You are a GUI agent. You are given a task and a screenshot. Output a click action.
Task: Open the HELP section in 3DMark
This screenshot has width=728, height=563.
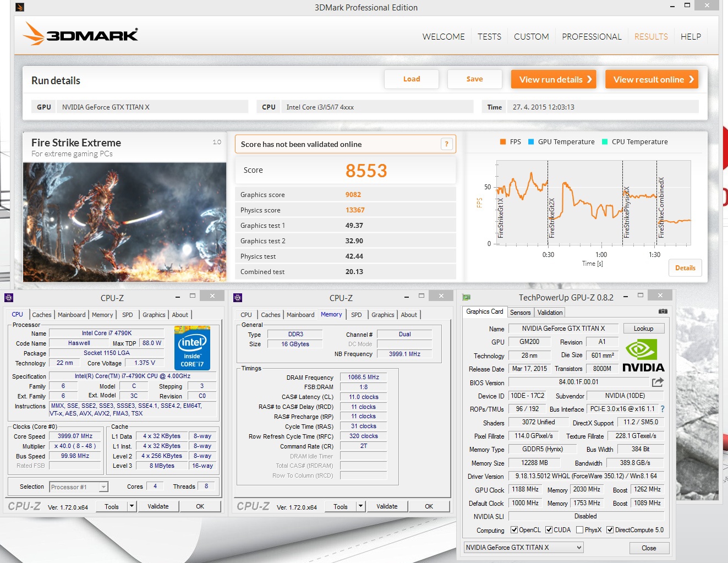click(691, 37)
